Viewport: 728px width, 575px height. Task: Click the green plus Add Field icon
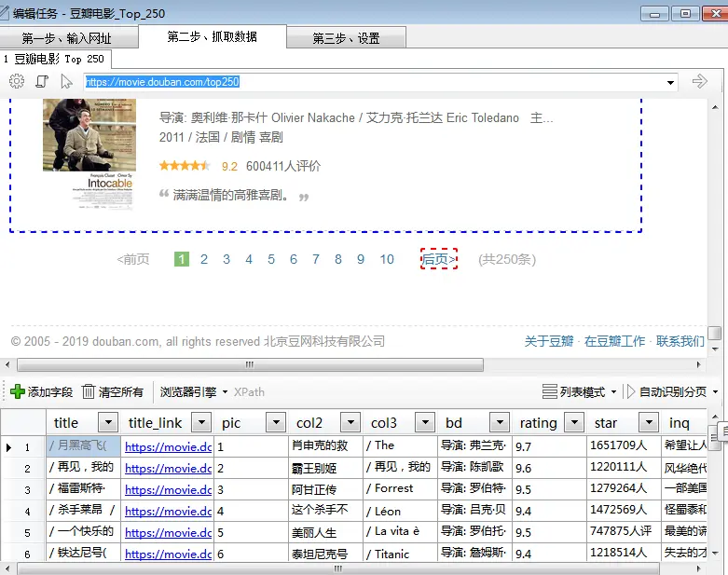pyautogui.click(x=17, y=391)
